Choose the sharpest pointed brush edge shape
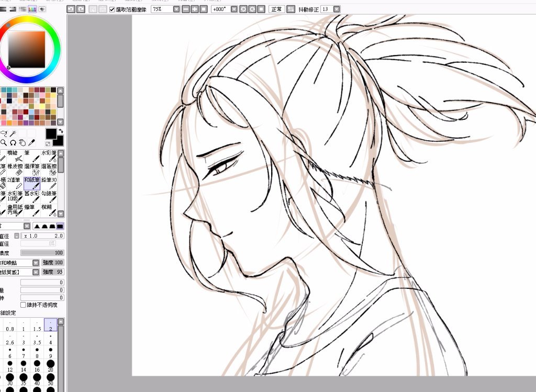The width and height of the screenshot is (536, 392). pyautogui.click(x=37, y=226)
